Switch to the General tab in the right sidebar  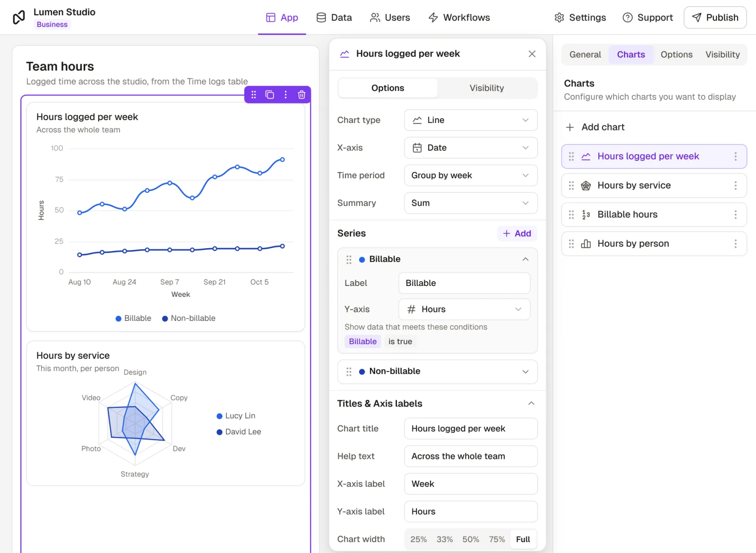point(585,54)
